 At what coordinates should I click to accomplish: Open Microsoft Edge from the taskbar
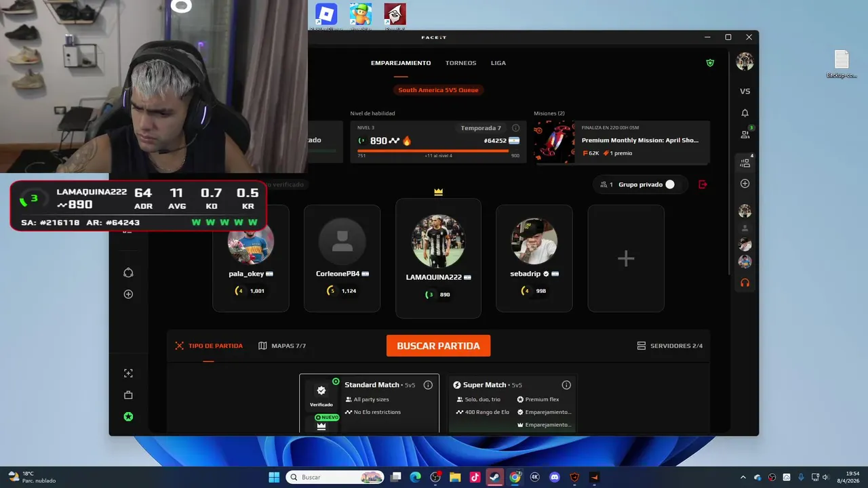click(416, 477)
